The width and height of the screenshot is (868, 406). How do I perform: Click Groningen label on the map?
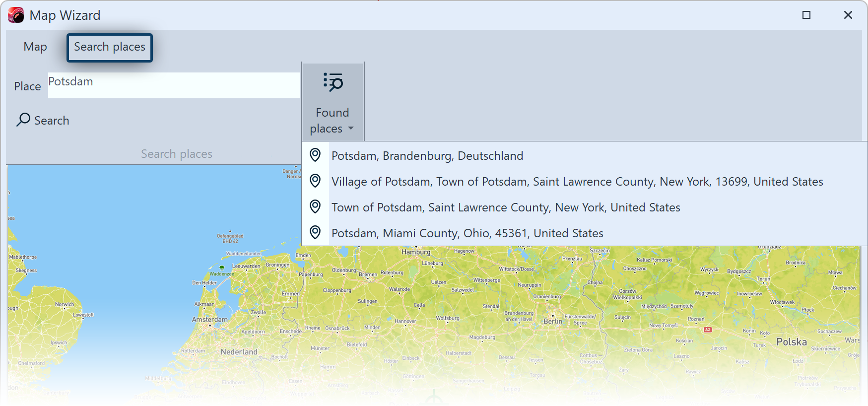point(277,265)
